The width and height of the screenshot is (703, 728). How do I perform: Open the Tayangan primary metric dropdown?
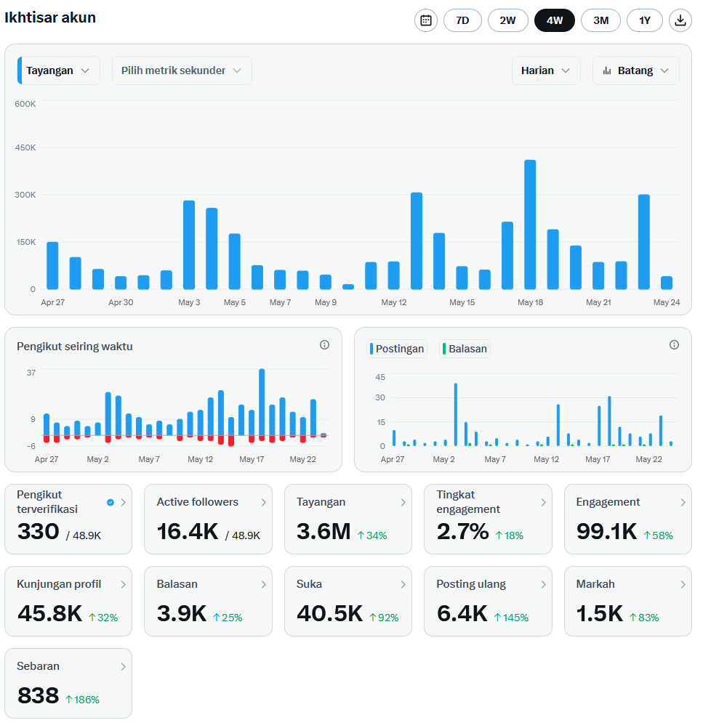click(59, 70)
